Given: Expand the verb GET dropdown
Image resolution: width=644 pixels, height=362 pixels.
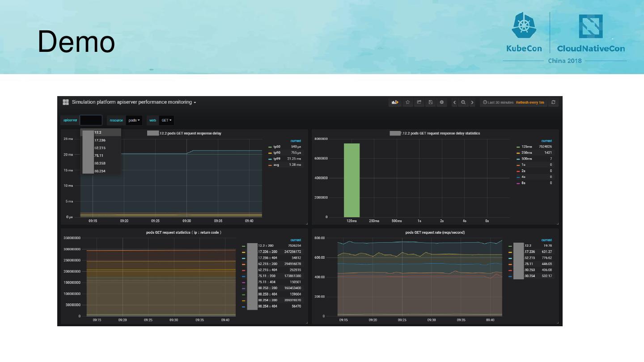Looking at the screenshot, I should point(166,120).
